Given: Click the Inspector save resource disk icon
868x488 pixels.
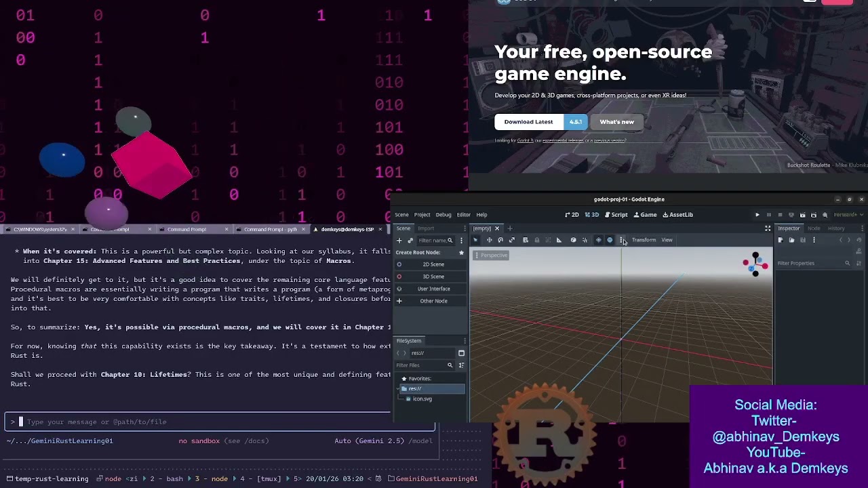Looking at the screenshot, I should (x=803, y=240).
